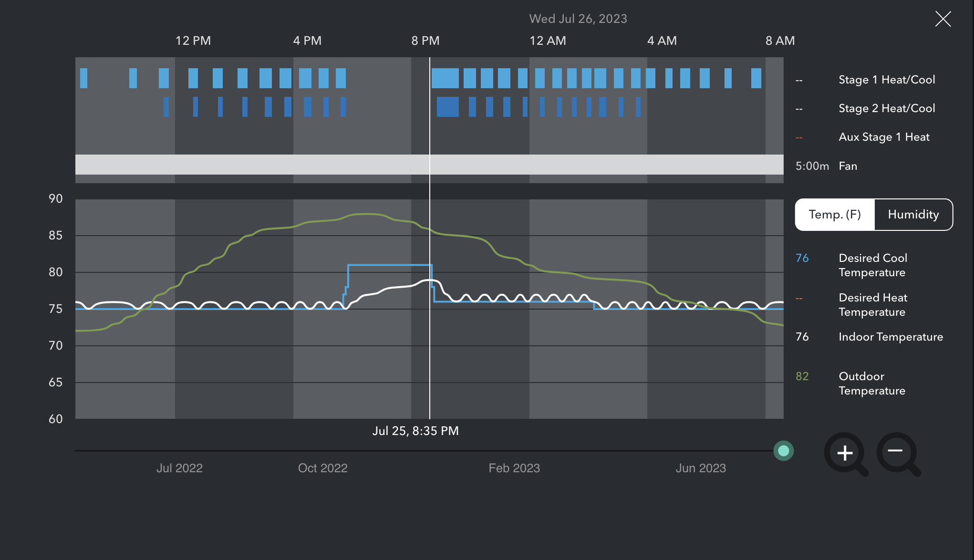Click the zoom out magnifier icon

(897, 452)
